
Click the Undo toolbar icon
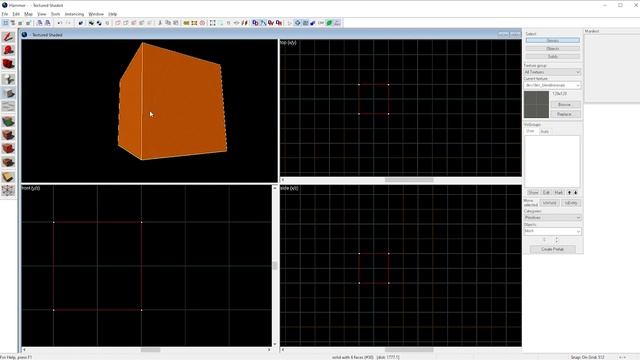click(60, 23)
